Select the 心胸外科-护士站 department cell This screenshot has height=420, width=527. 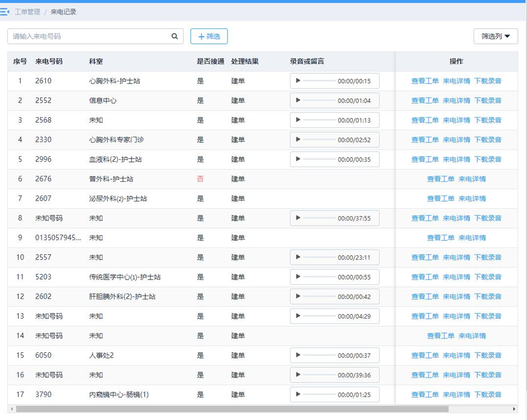click(115, 81)
